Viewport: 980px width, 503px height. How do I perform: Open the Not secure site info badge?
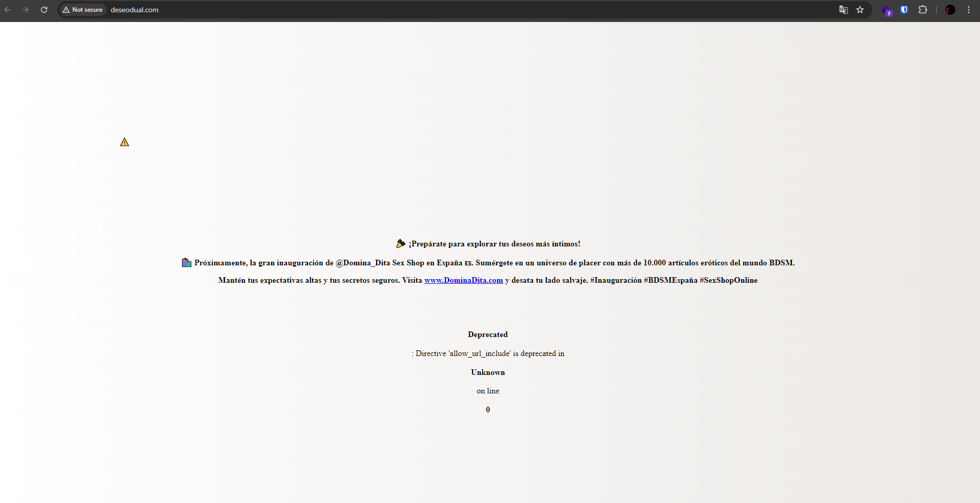[83, 10]
